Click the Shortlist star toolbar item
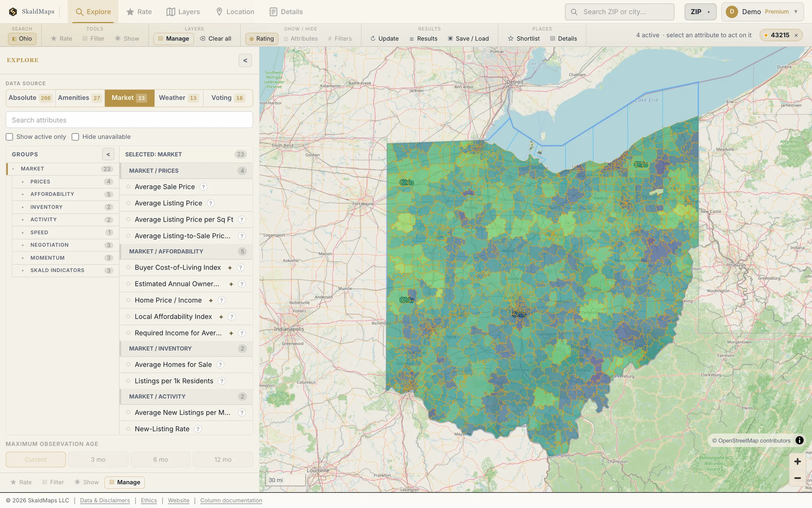812x508 pixels. click(524, 38)
